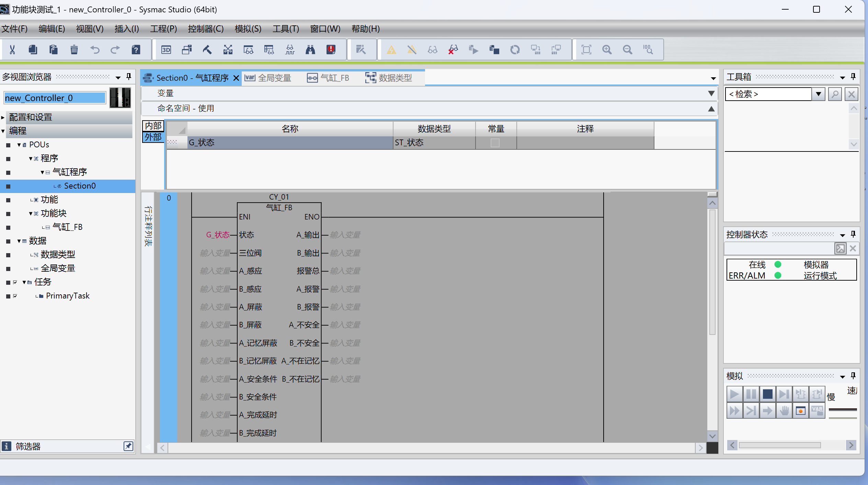Toggle the PrimaryTask checkbox in the tree

(x=15, y=296)
